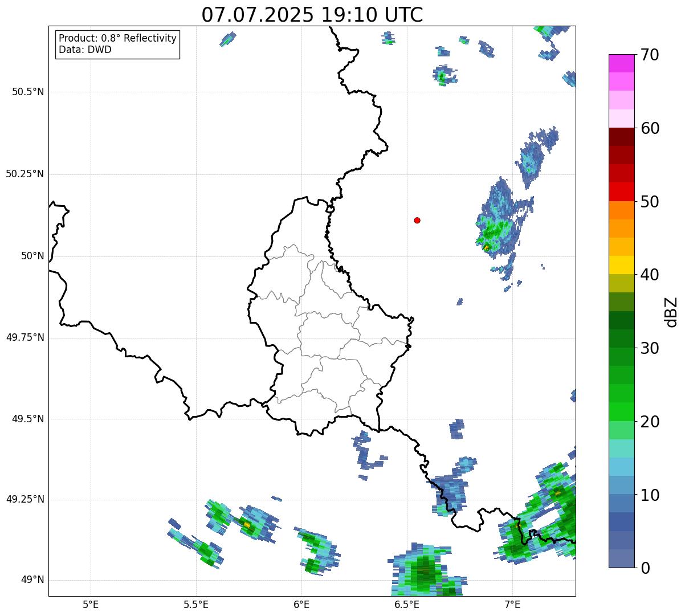Image resolution: width=685 pixels, height=616 pixels.
Task: Click the Data: DWD label
Action: pos(85,50)
